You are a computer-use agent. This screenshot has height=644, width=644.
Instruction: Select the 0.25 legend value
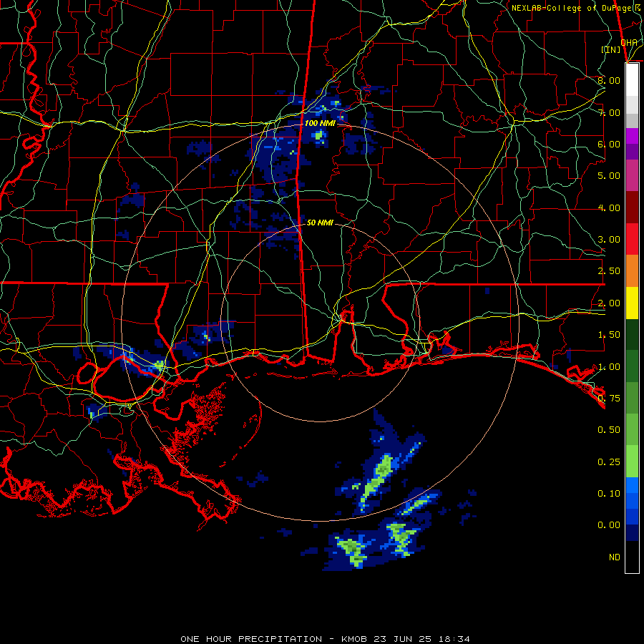(609, 462)
